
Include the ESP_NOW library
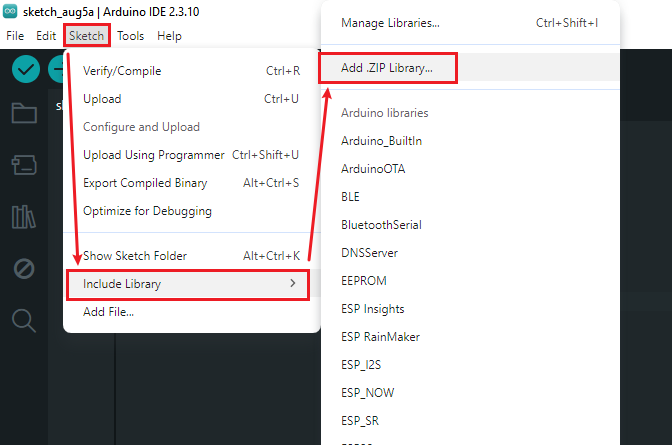point(470,393)
